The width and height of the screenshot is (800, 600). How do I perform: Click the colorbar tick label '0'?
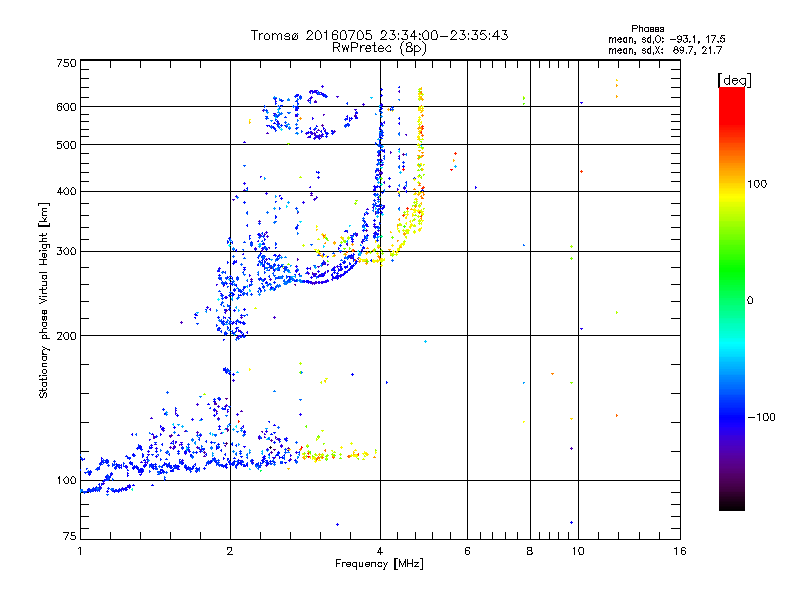click(x=750, y=301)
